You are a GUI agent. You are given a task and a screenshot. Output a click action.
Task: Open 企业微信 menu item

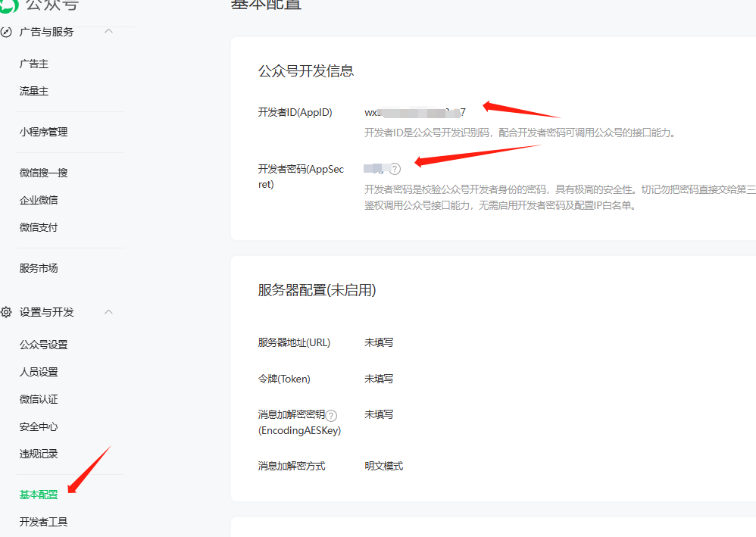[39, 199]
